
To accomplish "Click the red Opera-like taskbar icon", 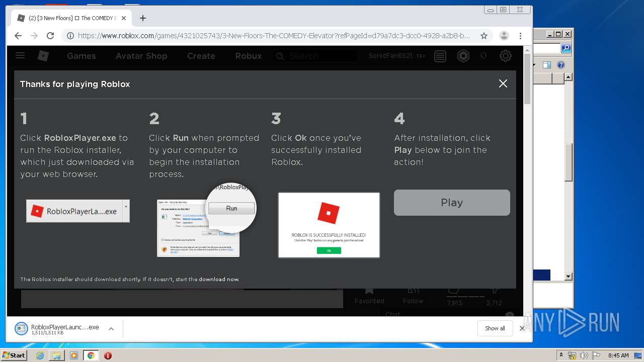I will click(108, 355).
